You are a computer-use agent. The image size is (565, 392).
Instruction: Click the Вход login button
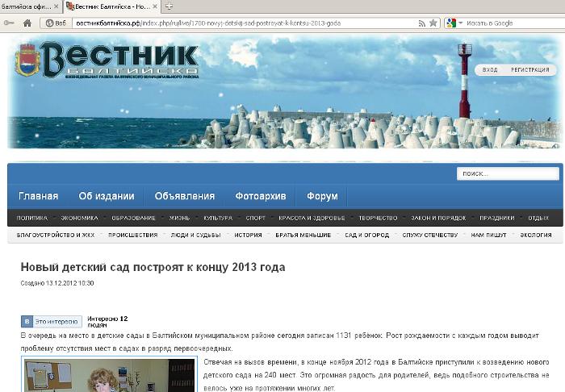pyautogui.click(x=490, y=70)
